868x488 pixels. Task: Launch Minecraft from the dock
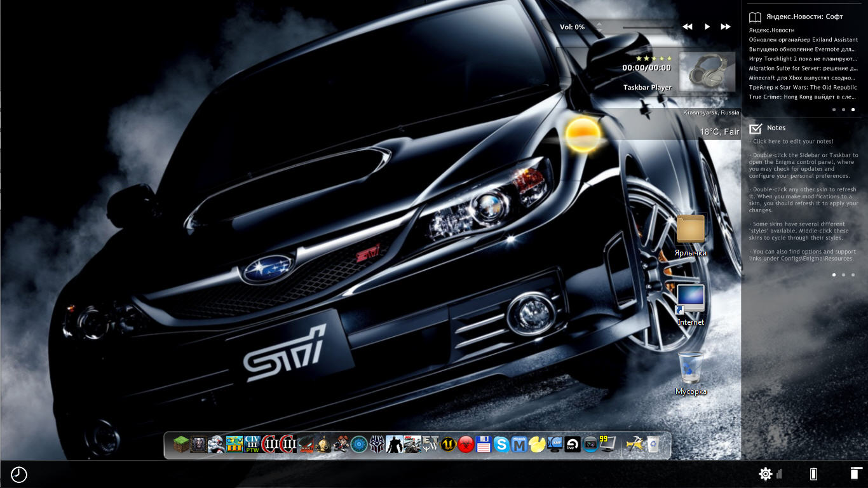click(182, 444)
